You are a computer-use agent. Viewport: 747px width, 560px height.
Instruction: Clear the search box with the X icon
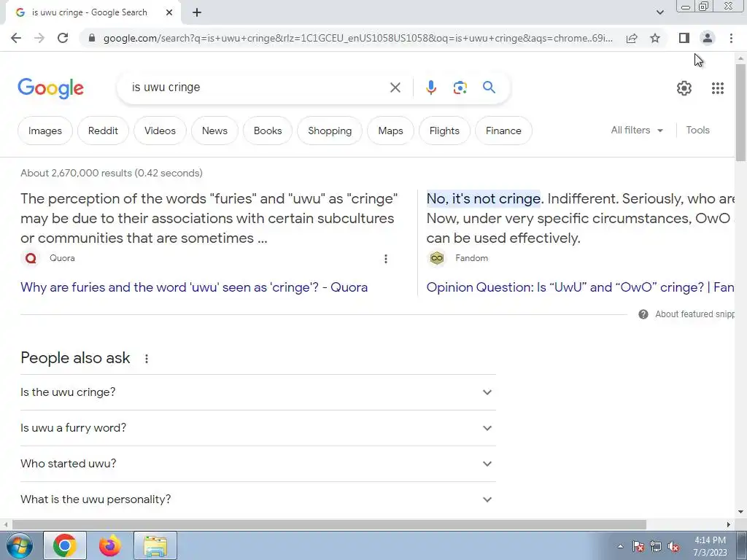(x=395, y=87)
